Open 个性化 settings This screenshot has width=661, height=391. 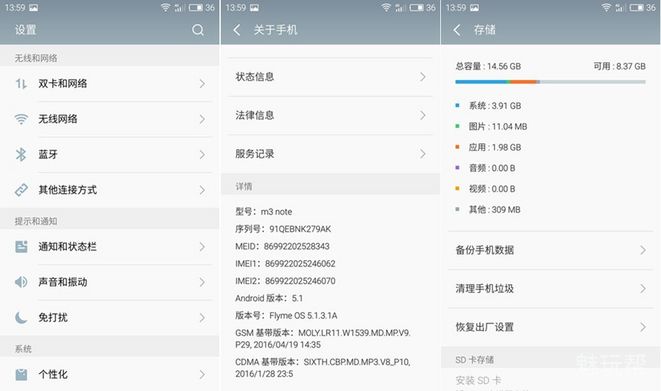click(x=110, y=375)
